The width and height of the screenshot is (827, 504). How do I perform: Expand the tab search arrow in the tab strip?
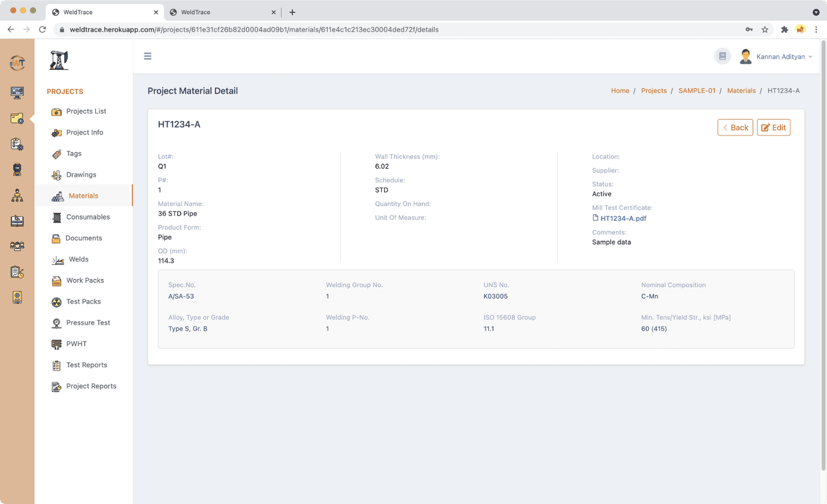click(x=816, y=12)
